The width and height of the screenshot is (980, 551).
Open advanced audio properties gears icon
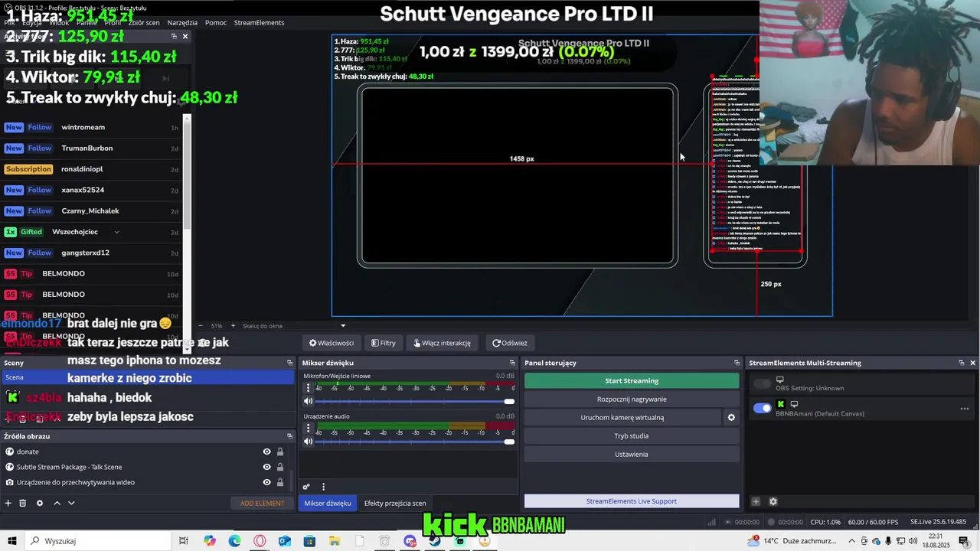coord(306,487)
